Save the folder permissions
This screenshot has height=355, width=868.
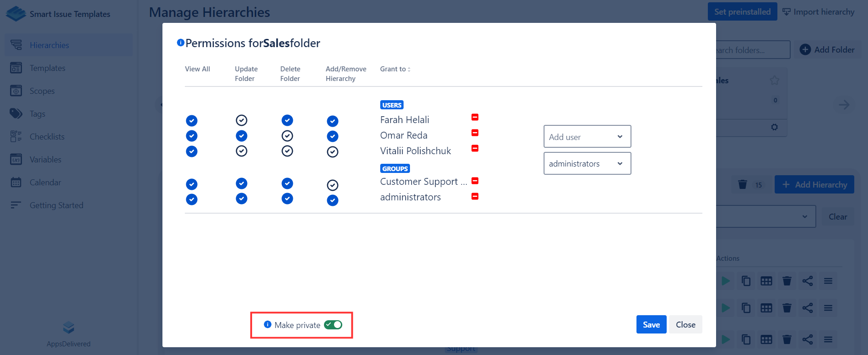click(651, 325)
